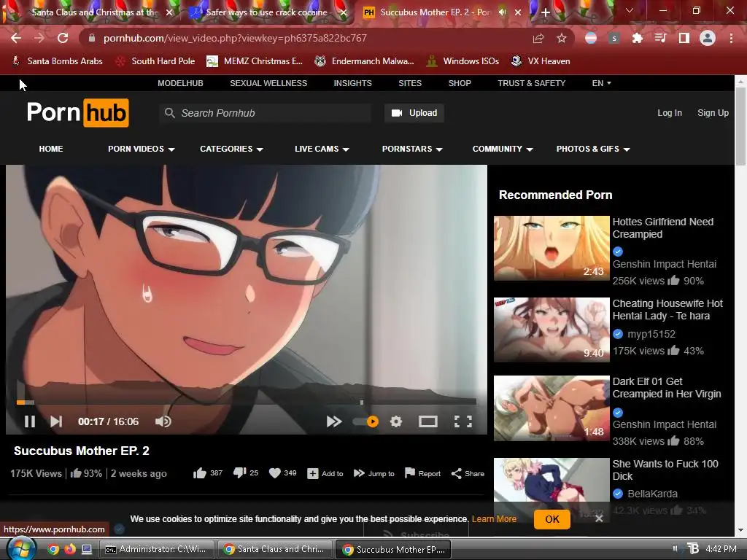This screenshot has height=560, width=747.
Task: Report the video with the flag icon
Action: coord(410,472)
